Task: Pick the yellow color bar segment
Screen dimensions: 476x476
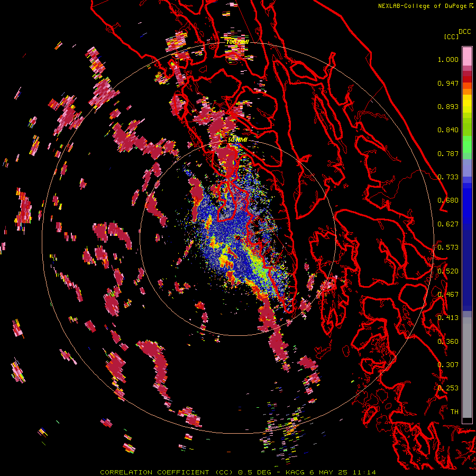Action: [x=467, y=104]
